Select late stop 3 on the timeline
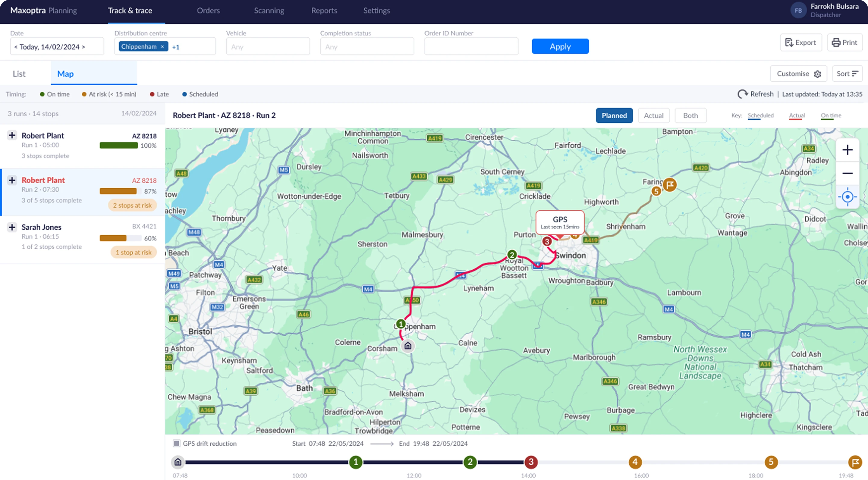This screenshot has width=868, height=480. coord(531,462)
